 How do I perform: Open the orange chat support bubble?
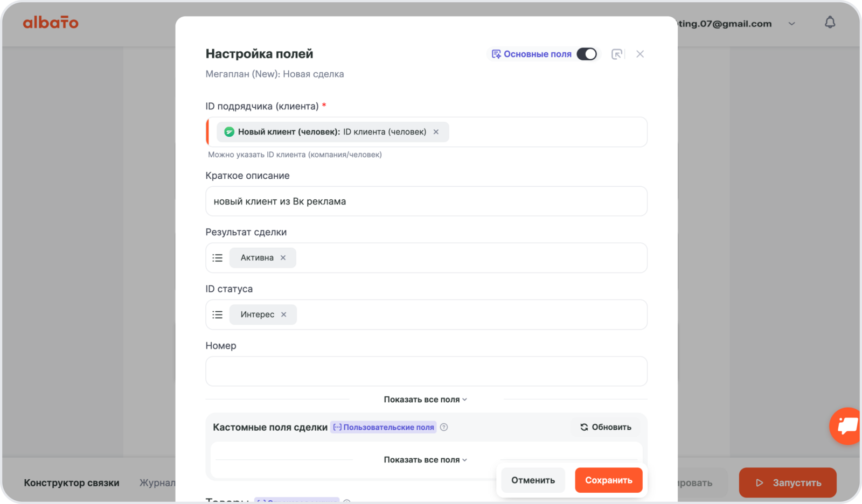[846, 426]
